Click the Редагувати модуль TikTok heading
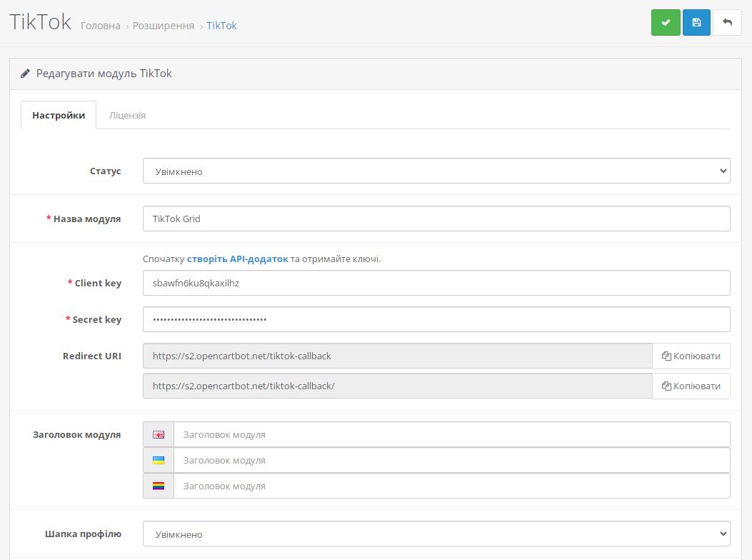This screenshot has width=752, height=560. (104, 74)
